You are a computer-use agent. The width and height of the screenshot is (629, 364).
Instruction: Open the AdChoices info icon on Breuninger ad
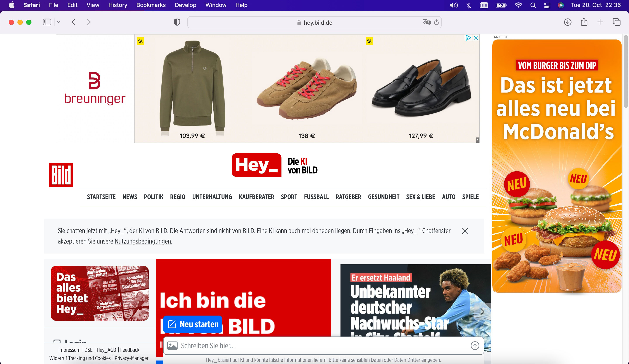(468, 38)
